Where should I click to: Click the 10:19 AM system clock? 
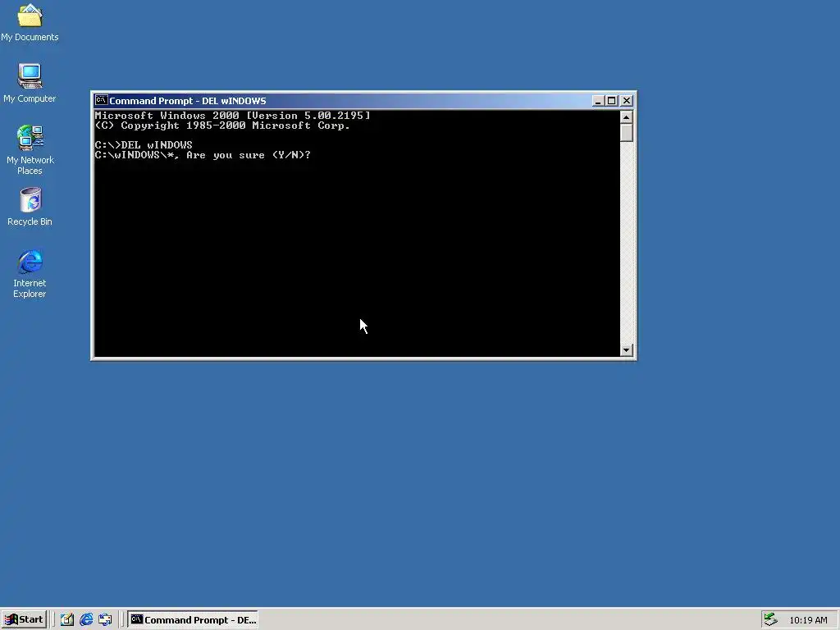click(x=808, y=620)
